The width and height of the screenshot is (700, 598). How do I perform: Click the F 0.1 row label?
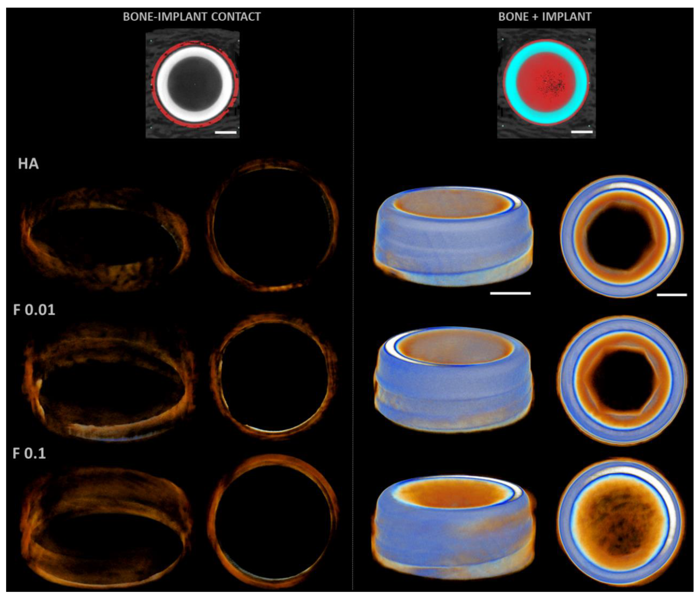(29, 453)
